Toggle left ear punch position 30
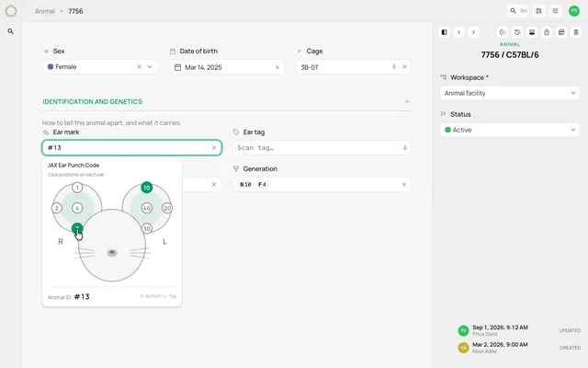 [147, 228]
